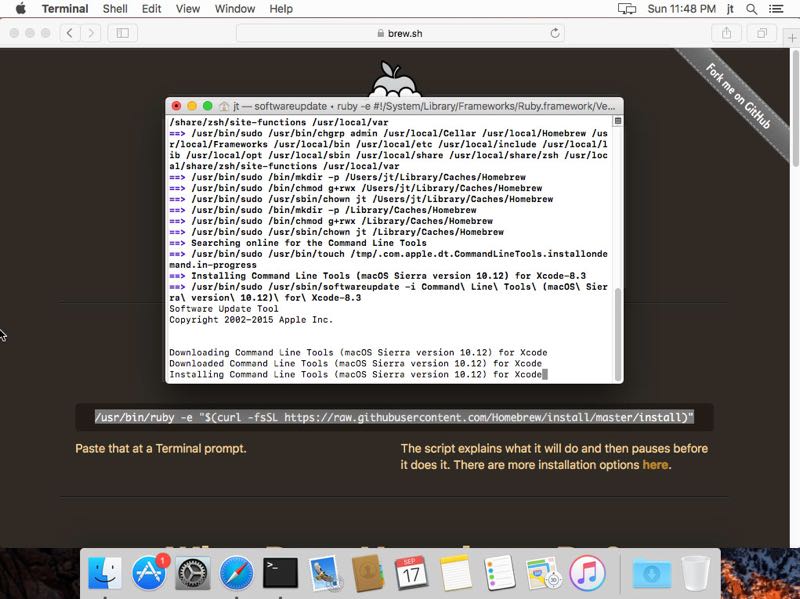Click the Homebrew install command line

click(x=394, y=417)
